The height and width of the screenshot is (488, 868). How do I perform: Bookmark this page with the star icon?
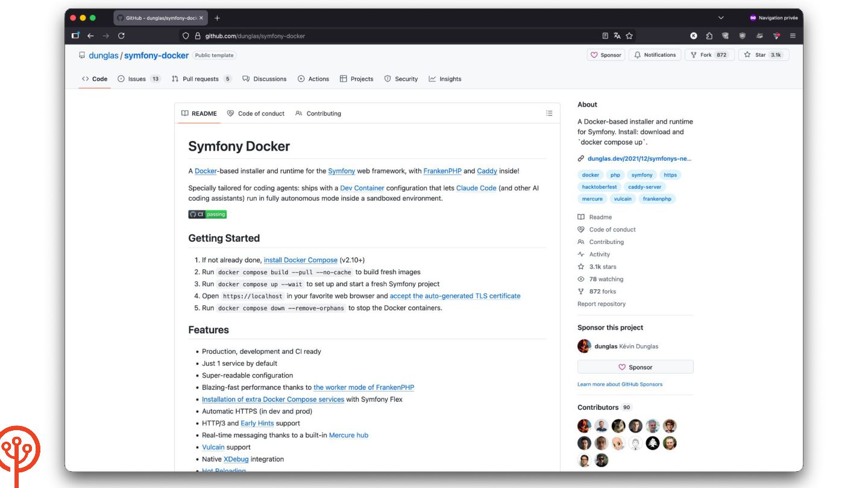(x=629, y=36)
